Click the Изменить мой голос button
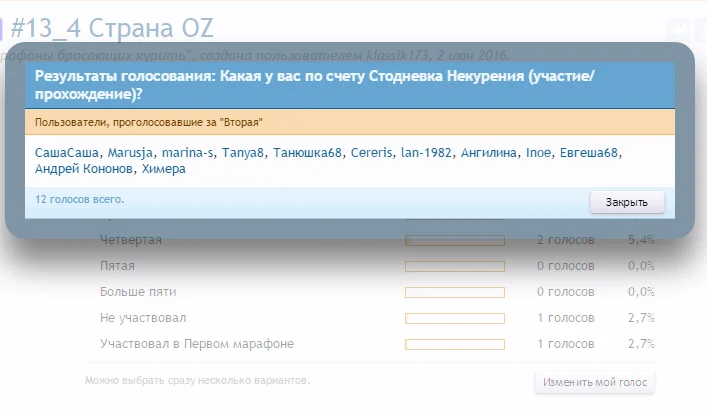Viewport: 707px width, 414px height. click(595, 382)
